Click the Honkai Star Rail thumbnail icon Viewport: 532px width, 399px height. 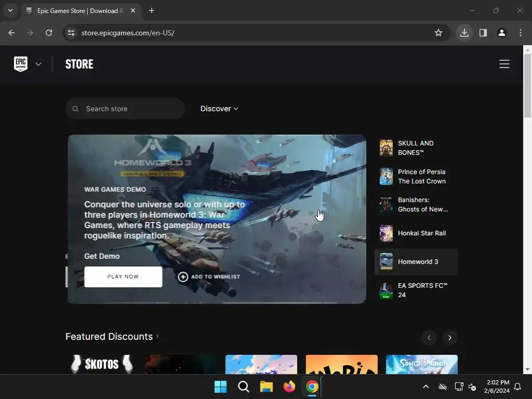[386, 233]
